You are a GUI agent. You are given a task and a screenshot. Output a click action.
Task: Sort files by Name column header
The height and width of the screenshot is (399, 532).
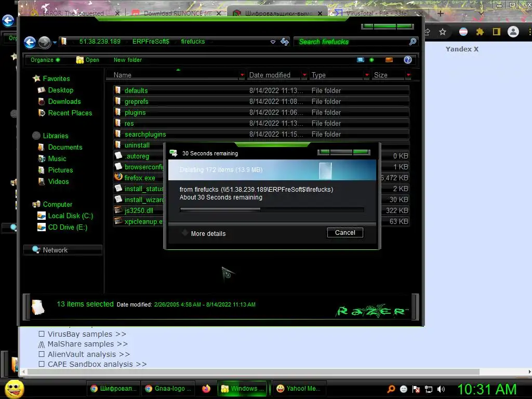click(173, 75)
